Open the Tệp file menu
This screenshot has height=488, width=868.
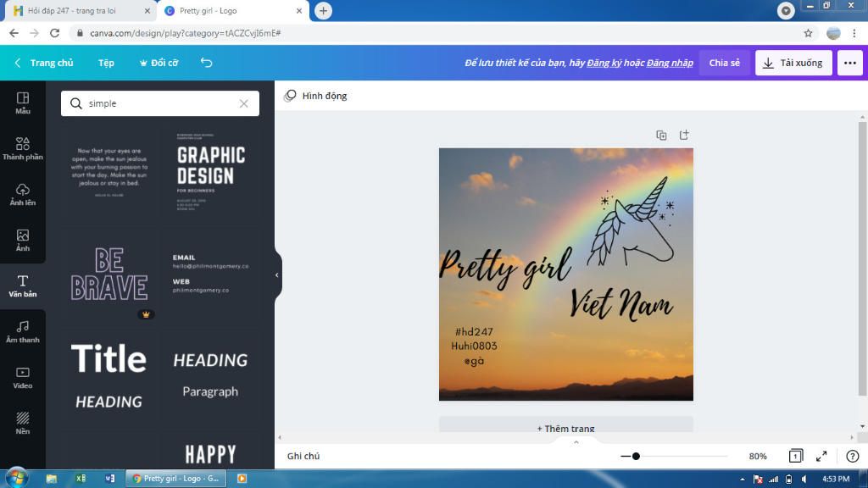tap(106, 63)
